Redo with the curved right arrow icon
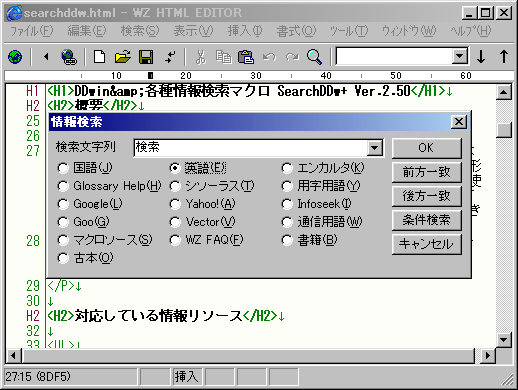 (292, 57)
